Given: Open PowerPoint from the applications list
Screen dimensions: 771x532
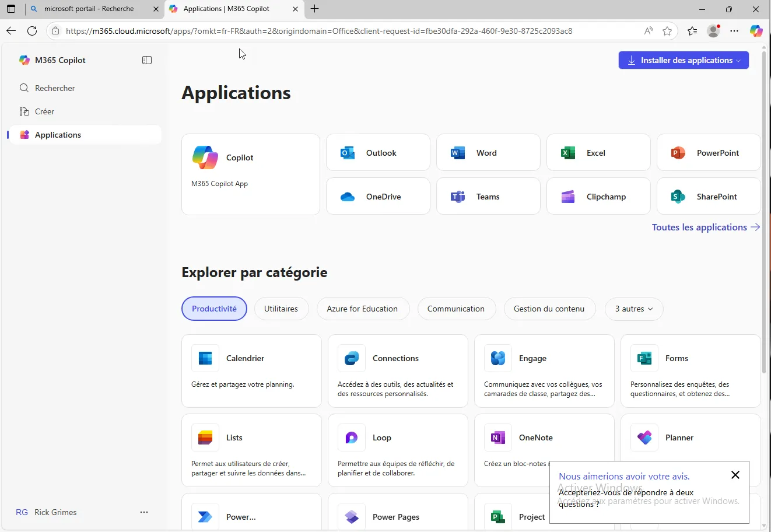Looking at the screenshot, I should click(708, 153).
